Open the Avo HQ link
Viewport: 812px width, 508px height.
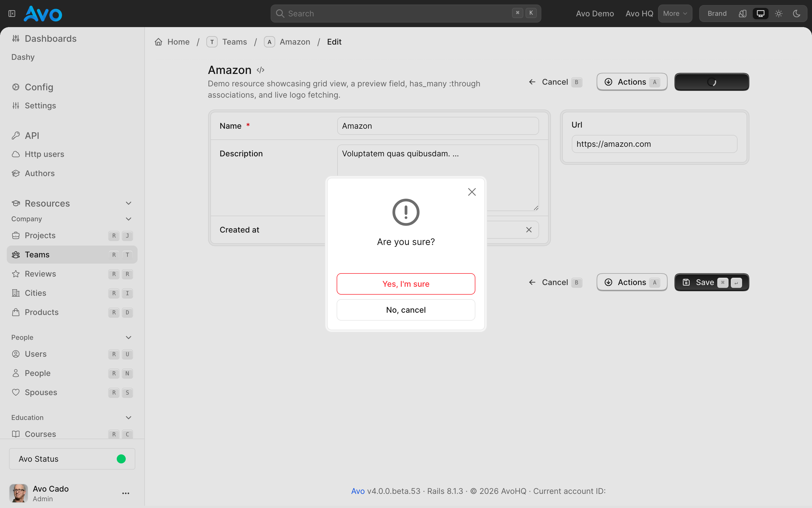point(639,14)
